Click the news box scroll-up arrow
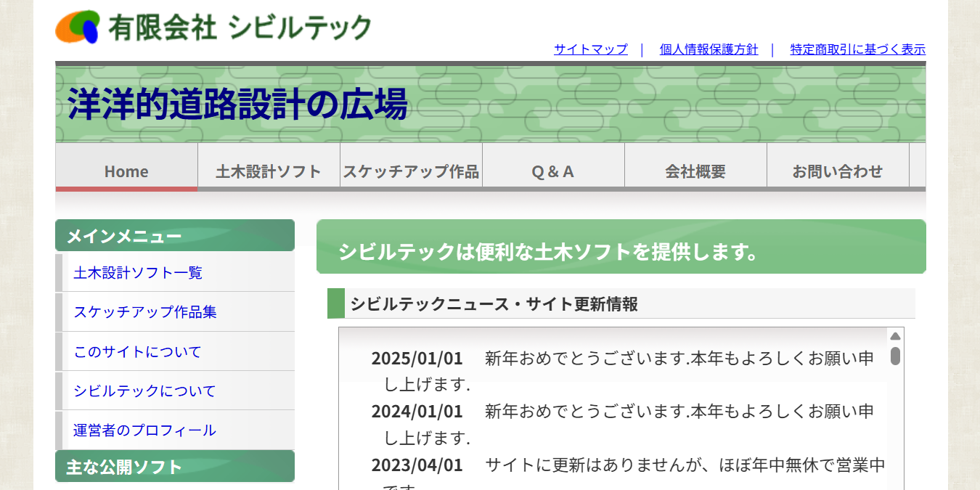The image size is (980, 490). [895, 336]
